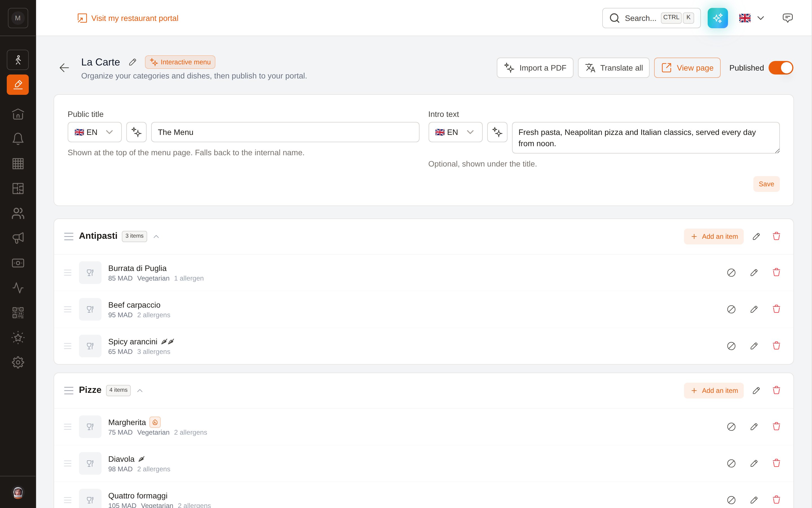The width and height of the screenshot is (812, 508).
Task: Go back with the left arrow
Action: click(64, 68)
